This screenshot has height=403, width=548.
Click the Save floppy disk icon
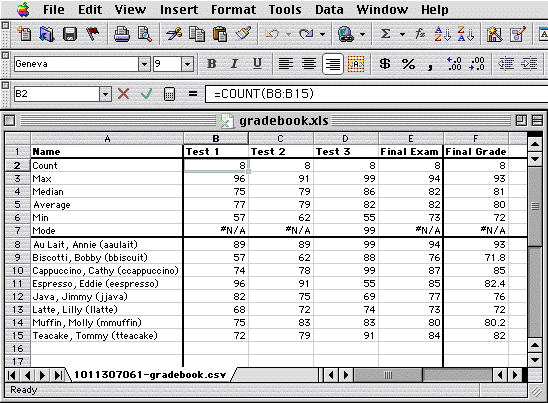70,34
